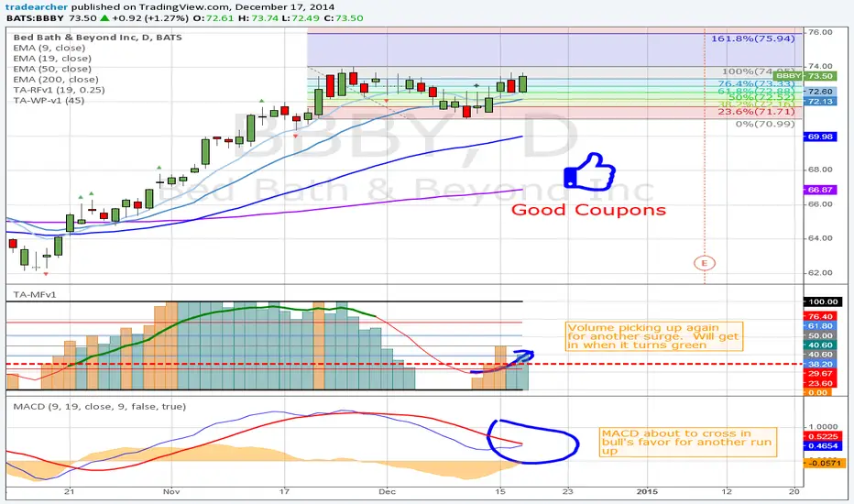Click the 76.4%(73.33) Fibonacci label
This screenshot has width=854, height=504.
(x=756, y=83)
